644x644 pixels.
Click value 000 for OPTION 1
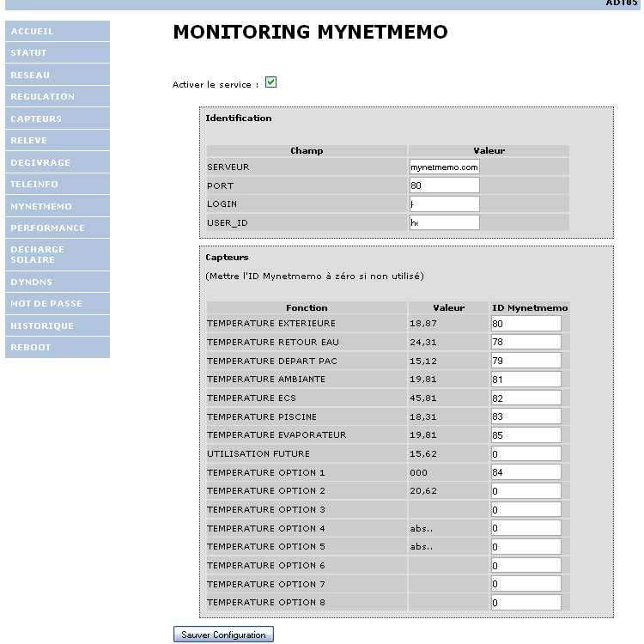418,472
